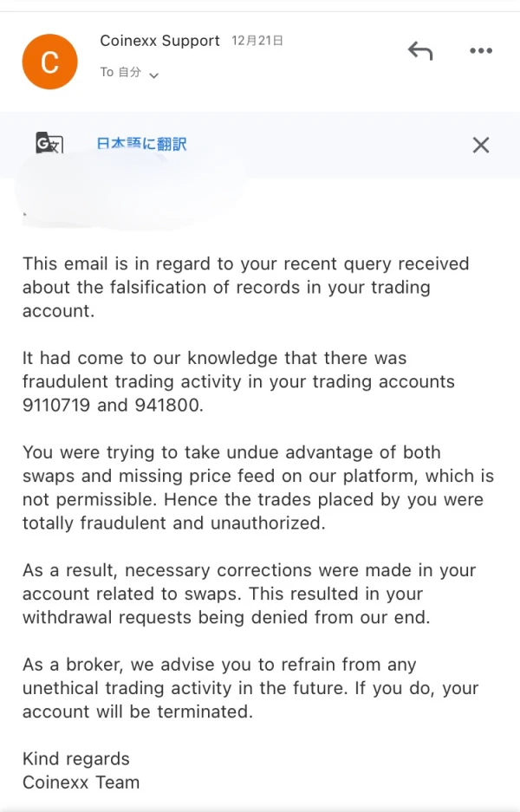520x812 pixels.
Task: Click the reply arrow icon
Action: click(x=420, y=51)
